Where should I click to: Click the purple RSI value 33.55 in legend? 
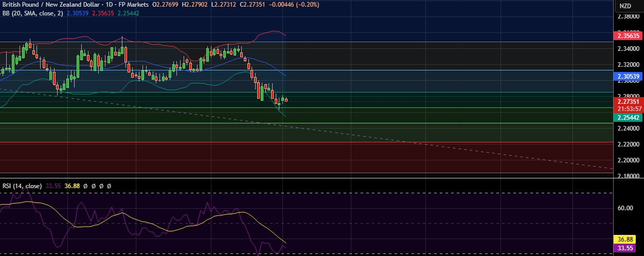[53, 185]
